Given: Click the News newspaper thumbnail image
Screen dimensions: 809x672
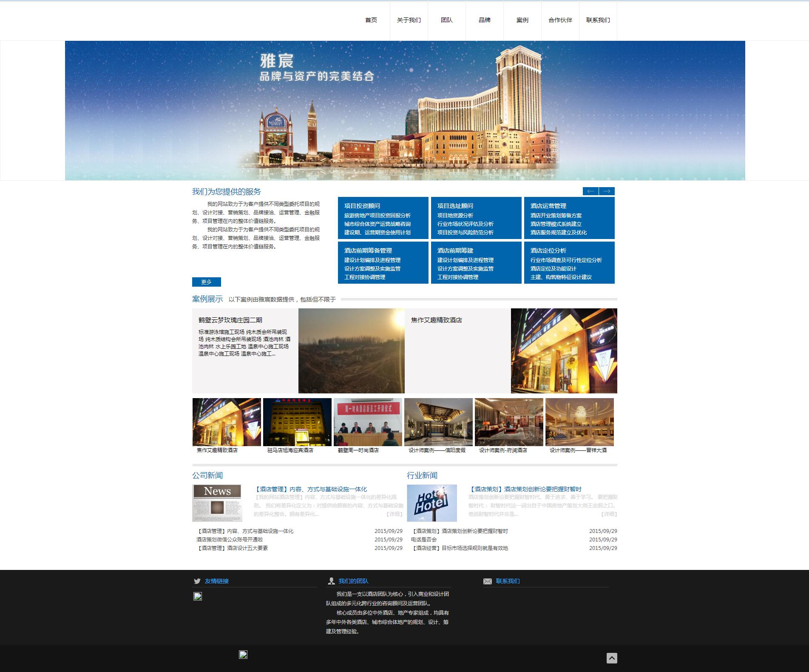Looking at the screenshot, I should pos(217,503).
